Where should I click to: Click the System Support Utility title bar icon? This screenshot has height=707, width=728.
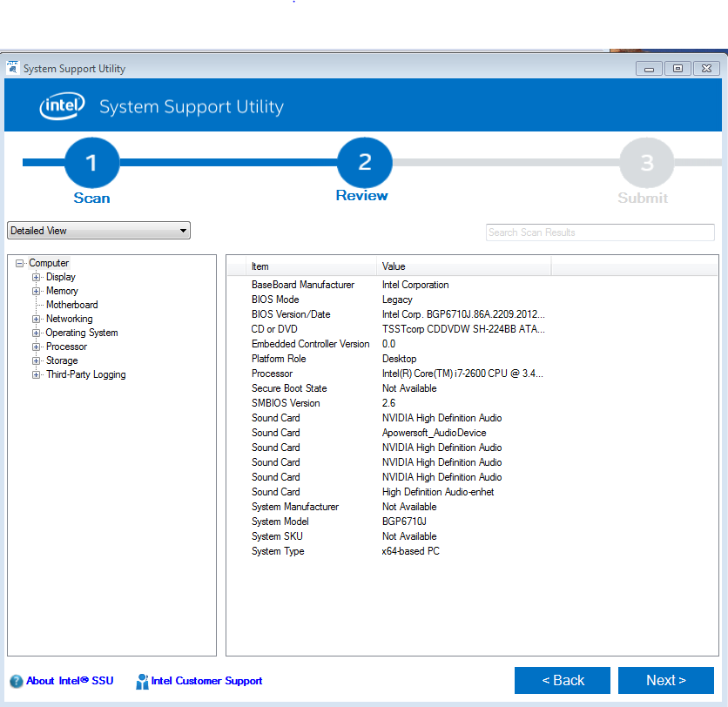[x=13, y=68]
